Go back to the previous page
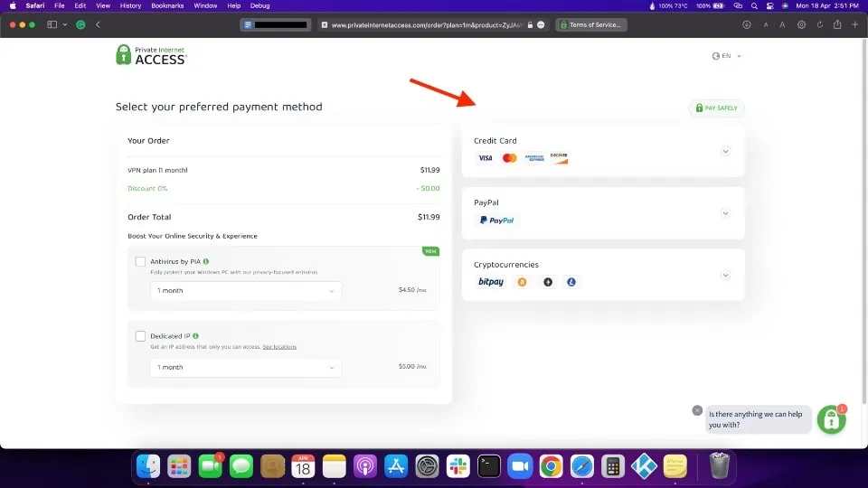Screen dimensions: 868x488 (x=98, y=24)
